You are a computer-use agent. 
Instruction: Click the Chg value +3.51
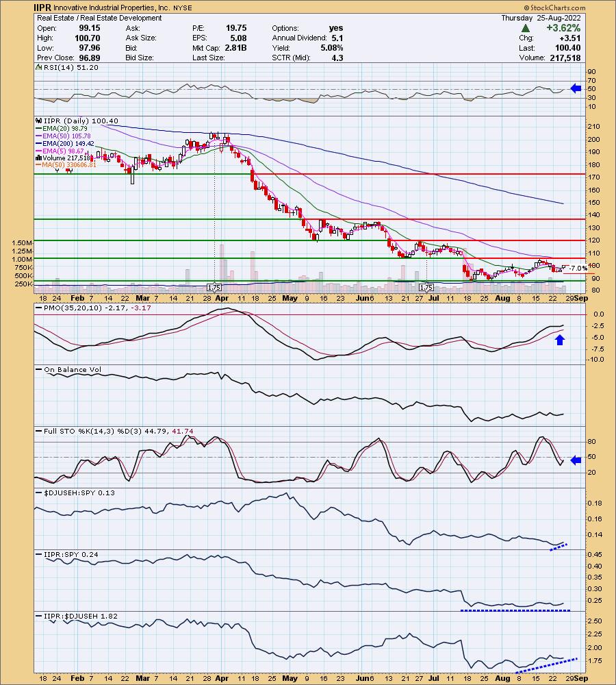pos(569,38)
